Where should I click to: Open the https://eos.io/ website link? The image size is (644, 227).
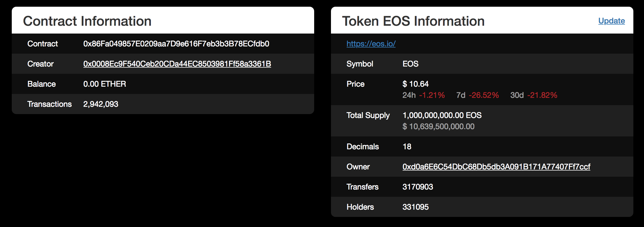click(371, 44)
